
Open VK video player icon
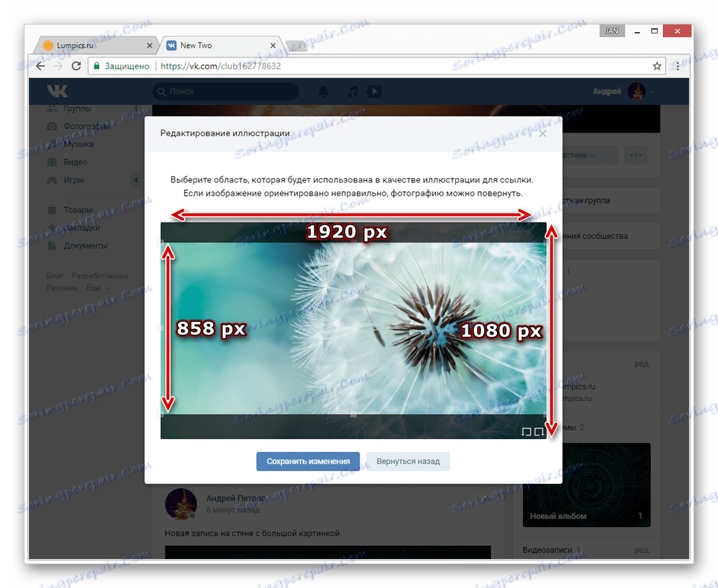(374, 91)
